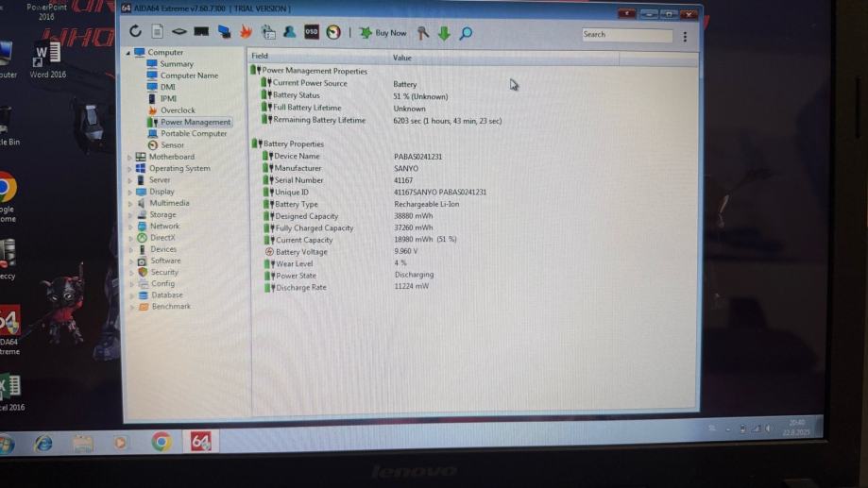The height and width of the screenshot is (488, 868).
Task: Open Internet Explorer from the taskbar
Action: point(43,444)
